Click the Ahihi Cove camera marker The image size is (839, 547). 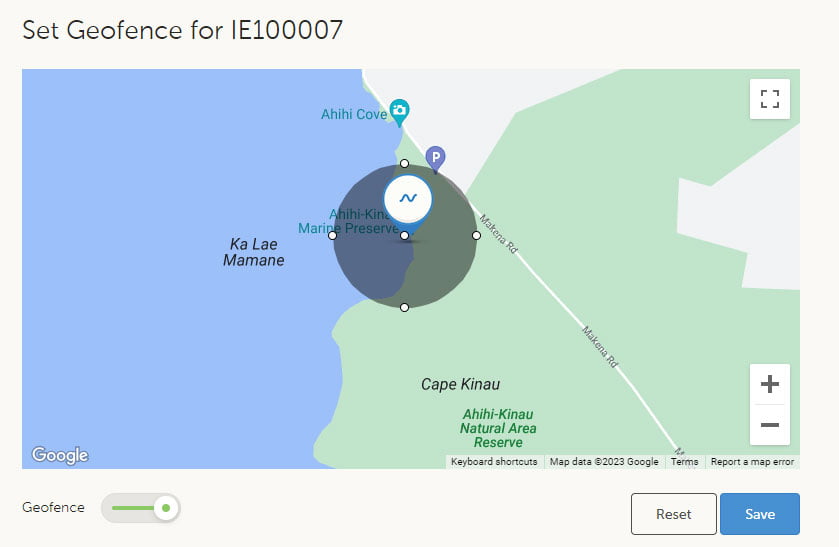tap(400, 110)
